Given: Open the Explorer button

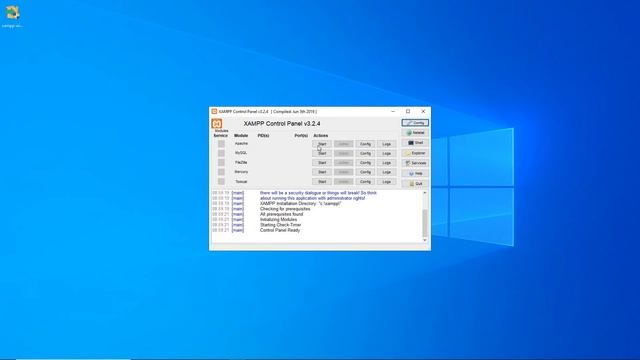Looking at the screenshot, I should coord(415,153).
